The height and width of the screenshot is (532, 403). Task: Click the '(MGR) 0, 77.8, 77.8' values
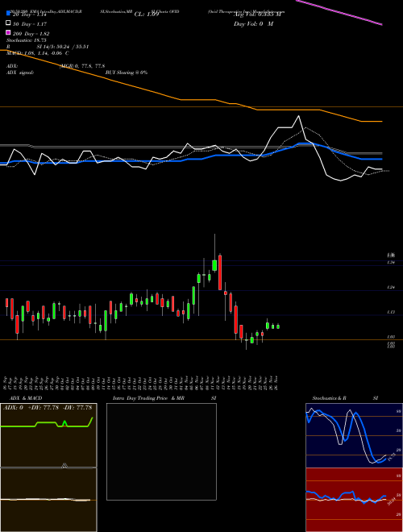coord(82,66)
